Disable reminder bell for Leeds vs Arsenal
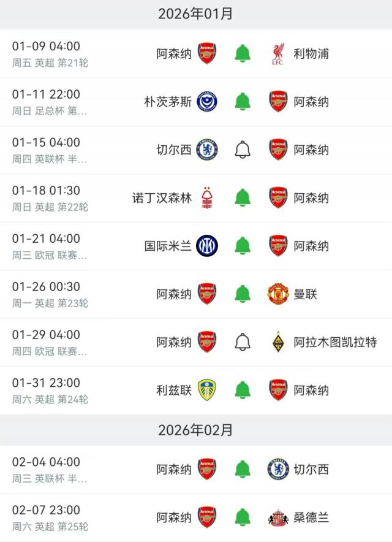Image resolution: width=392 pixels, height=542 pixels. 243,390
